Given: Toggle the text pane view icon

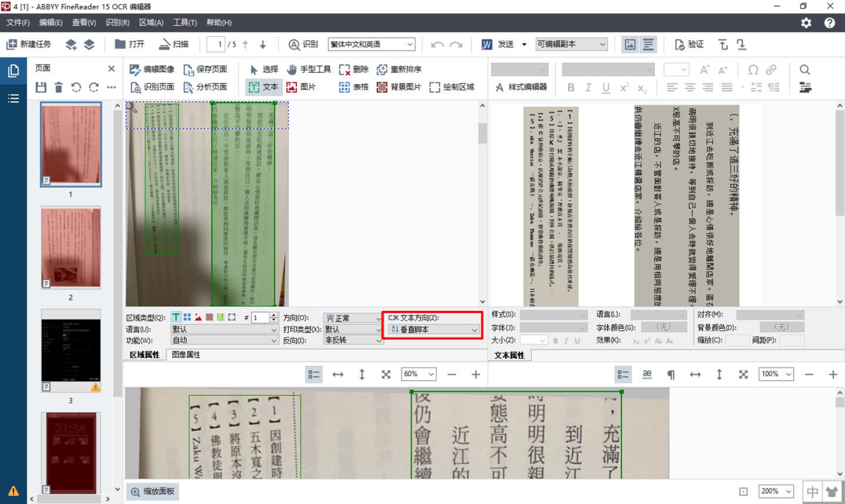Looking at the screenshot, I should click(648, 45).
